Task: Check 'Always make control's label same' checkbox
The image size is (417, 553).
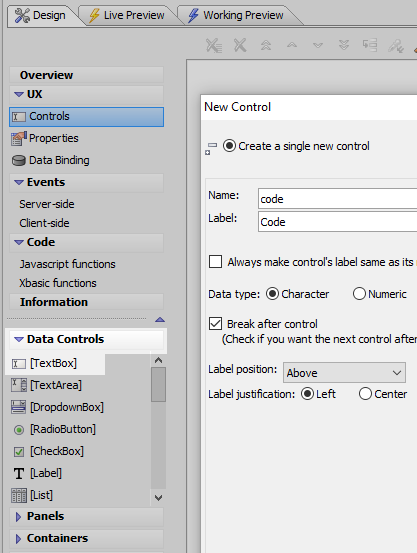Action: 215,262
